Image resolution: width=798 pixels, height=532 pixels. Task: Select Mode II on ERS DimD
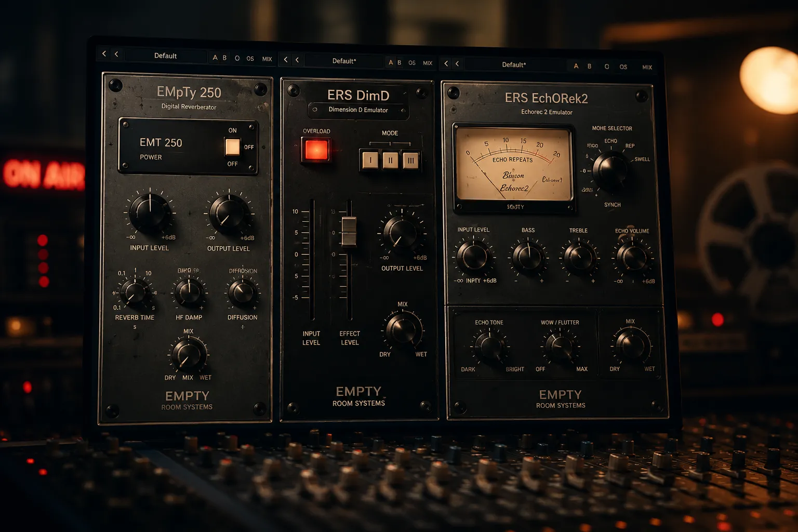coord(390,160)
